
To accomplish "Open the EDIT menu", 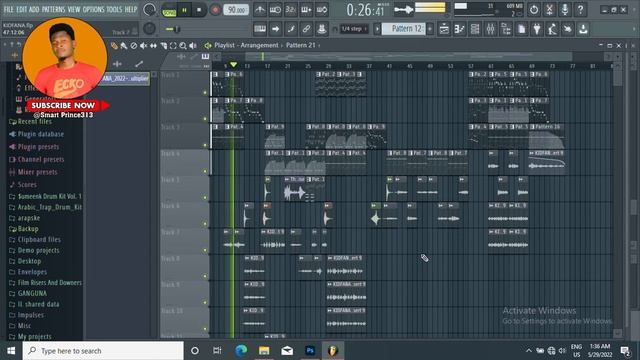I will pos(22,9).
